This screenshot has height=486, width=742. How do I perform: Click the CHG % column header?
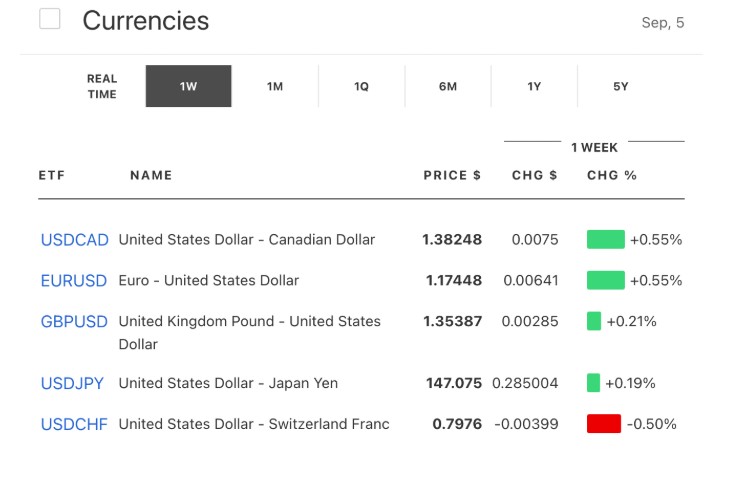point(612,176)
